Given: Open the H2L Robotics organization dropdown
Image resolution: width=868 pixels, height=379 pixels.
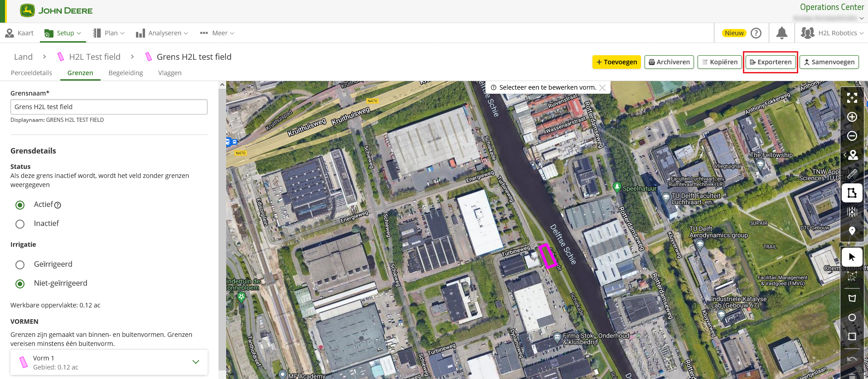Looking at the screenshot, I should coord(832,33).
